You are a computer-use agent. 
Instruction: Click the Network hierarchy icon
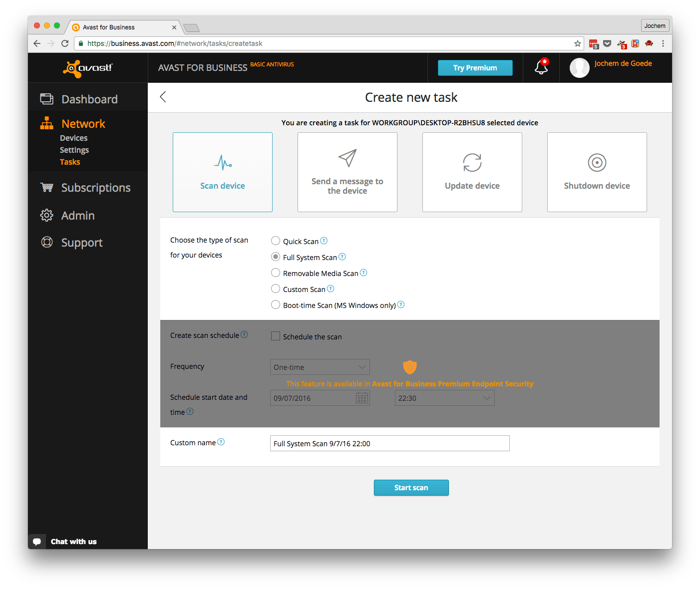click(47, 123)
